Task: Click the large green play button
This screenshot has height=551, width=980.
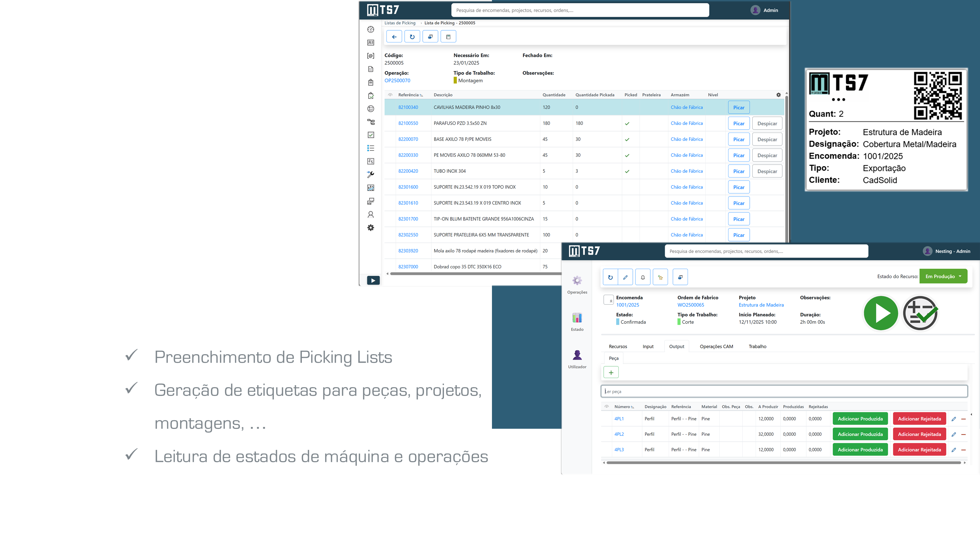Action: (881, 313)
